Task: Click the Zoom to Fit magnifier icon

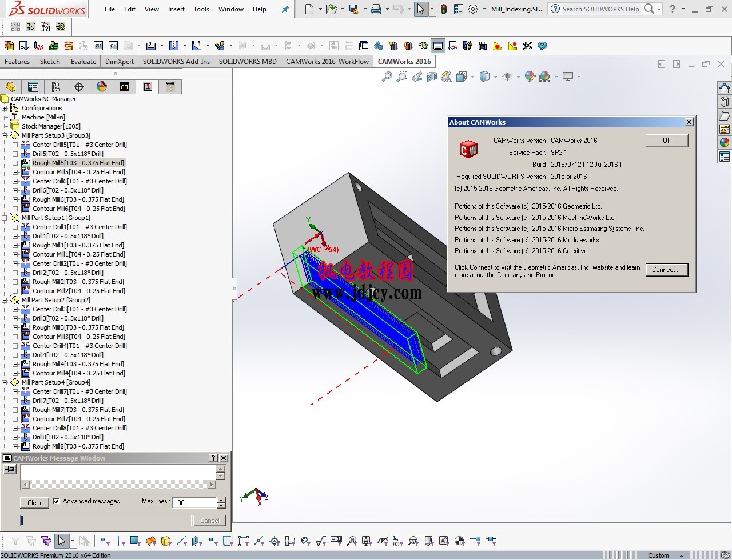Action: pos(387,77)
